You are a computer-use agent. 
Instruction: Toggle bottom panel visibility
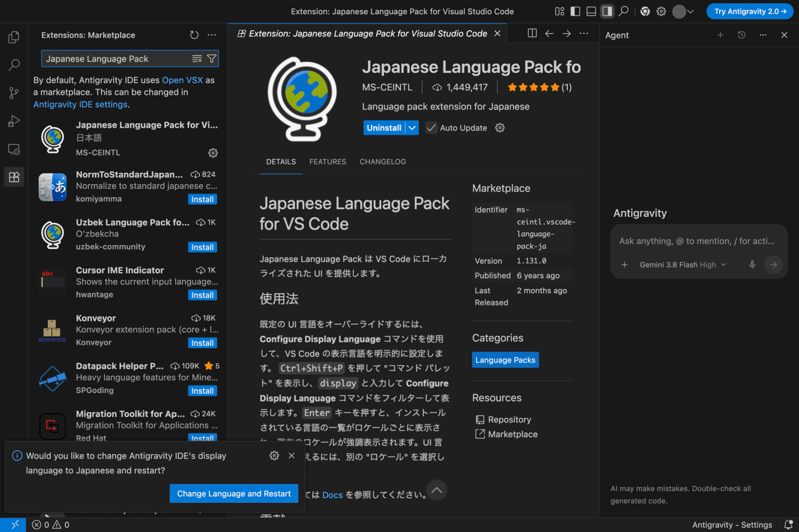pyautogui.click(x=591, y=11)
